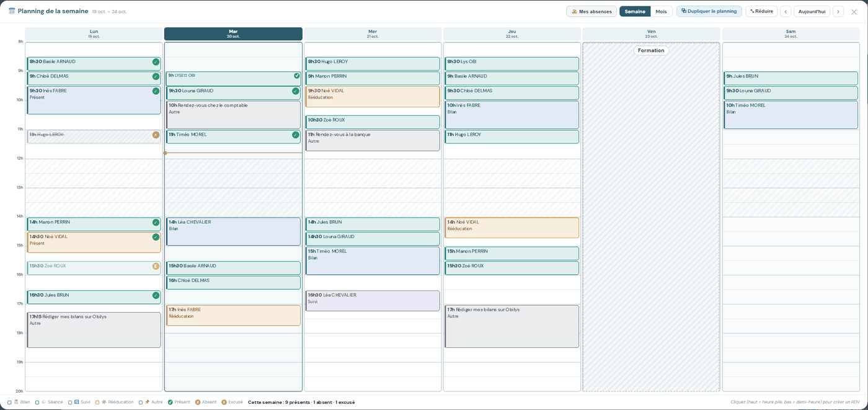Open Mes absences
Viewport: 868px width, 410px height.
[x=591, y=11]
